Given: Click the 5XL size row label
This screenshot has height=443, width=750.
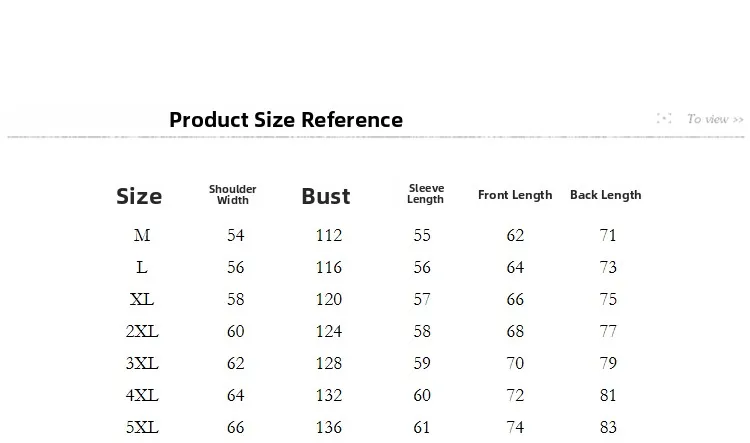Looking at the screenshot, I should point(142,427).
